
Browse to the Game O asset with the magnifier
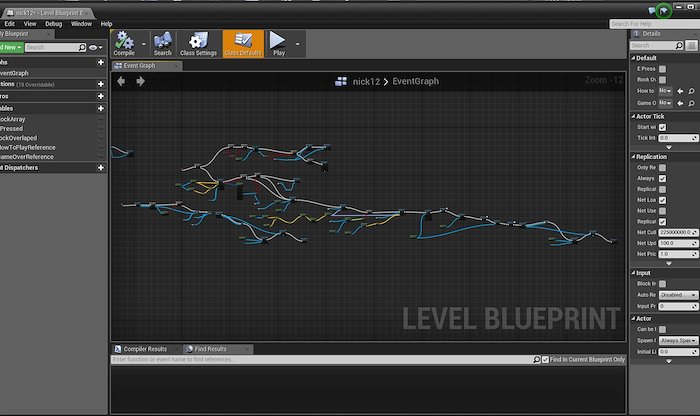(x=691, y=103)
